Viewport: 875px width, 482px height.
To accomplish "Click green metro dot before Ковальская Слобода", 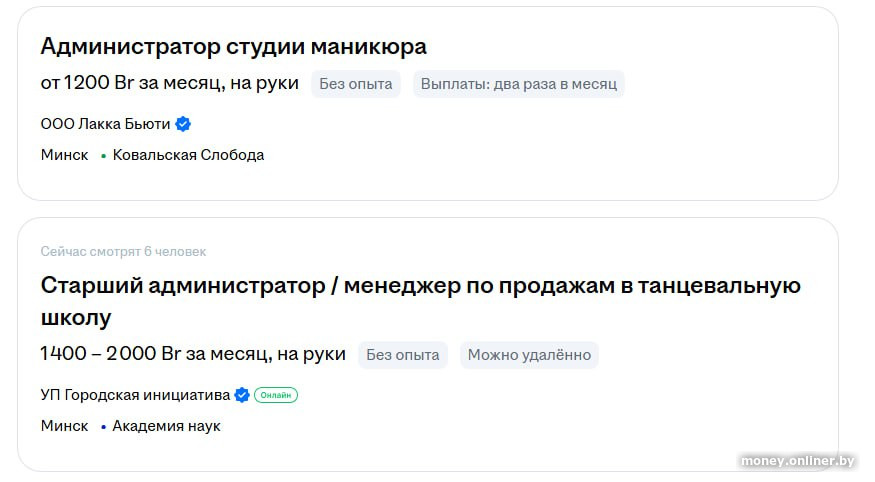I will [103, 156].
